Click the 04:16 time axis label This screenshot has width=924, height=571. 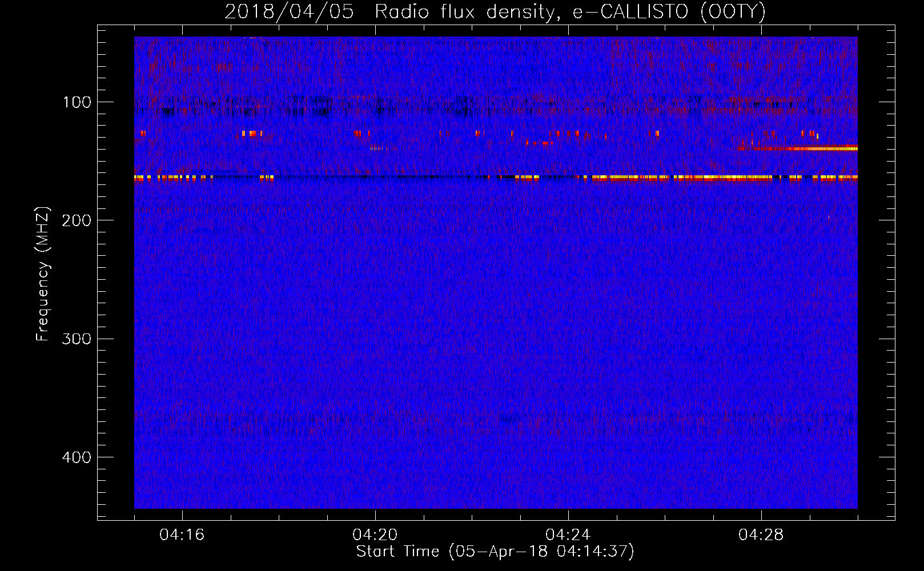(x=182, y=535)
